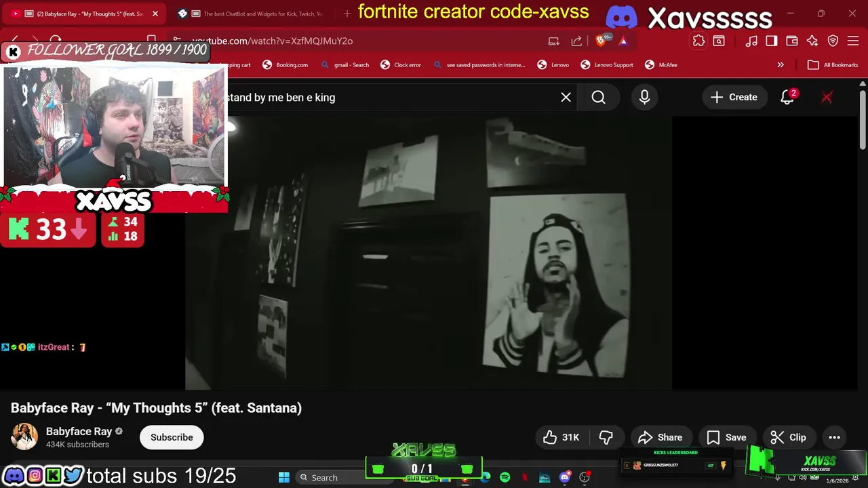Screen dimensions: 868x488
Task: Open Lenovo Support bookmark
Action: coord(607,65)
